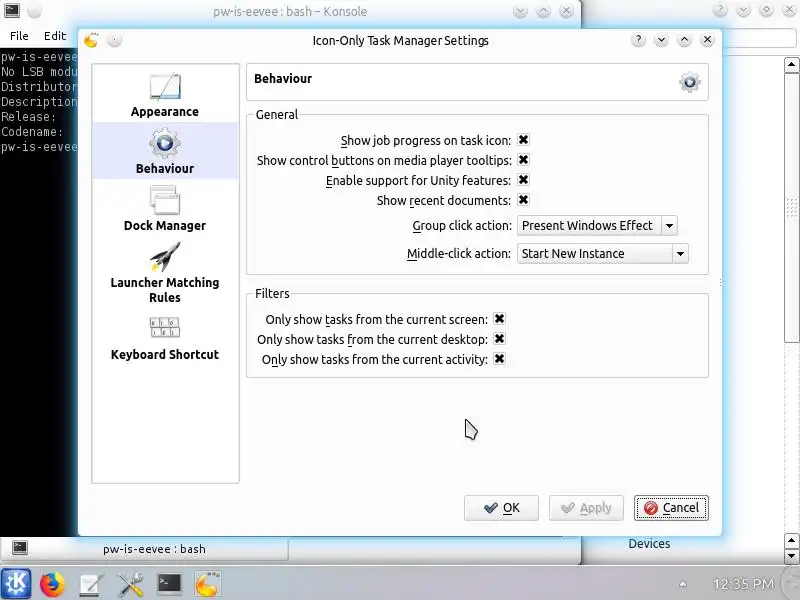Viewport: 800px width, 600px height.
Task: Open the Edit menu in Konsole
Action: coord(55,36)
